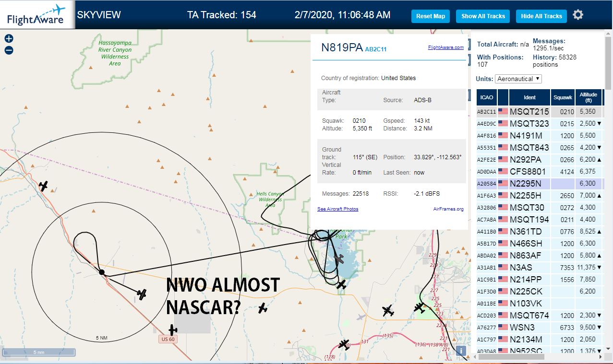
Task: Click the FlightAware logo
Action: pos(36,15)
